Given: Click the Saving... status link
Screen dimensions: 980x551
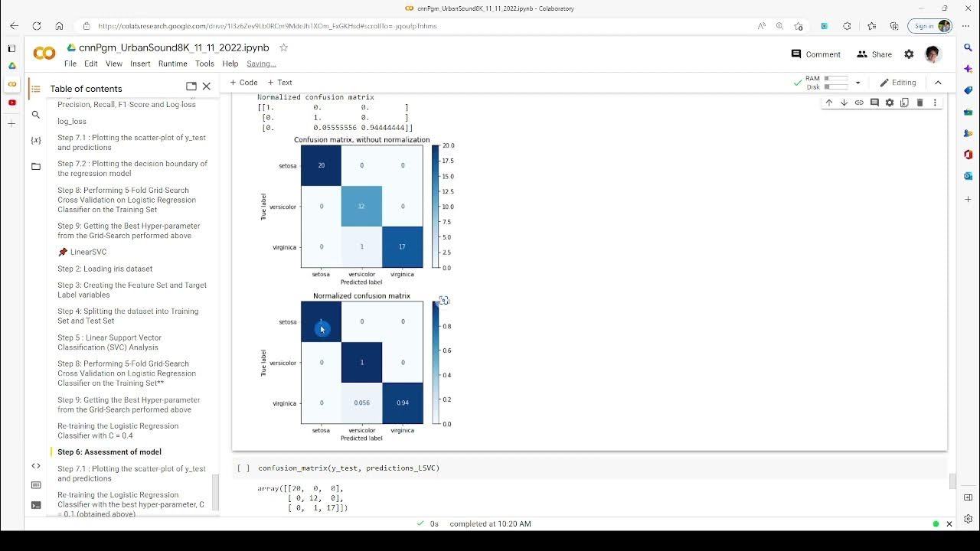Looking at the screenshot, I should coord(261,64).
